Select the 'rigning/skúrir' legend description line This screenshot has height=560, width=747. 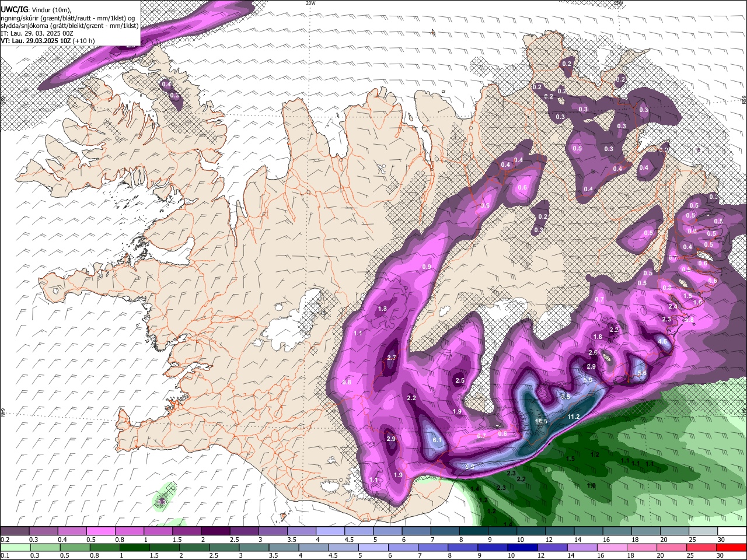67,17
